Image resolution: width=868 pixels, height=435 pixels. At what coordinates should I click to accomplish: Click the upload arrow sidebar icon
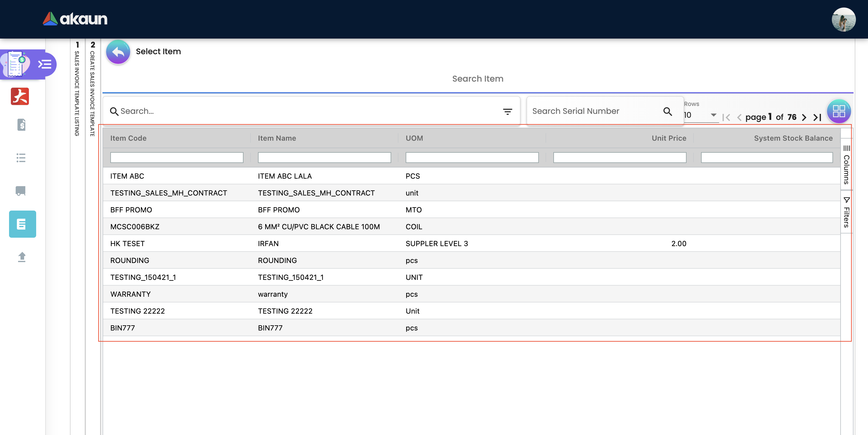(x=22, y=257)
